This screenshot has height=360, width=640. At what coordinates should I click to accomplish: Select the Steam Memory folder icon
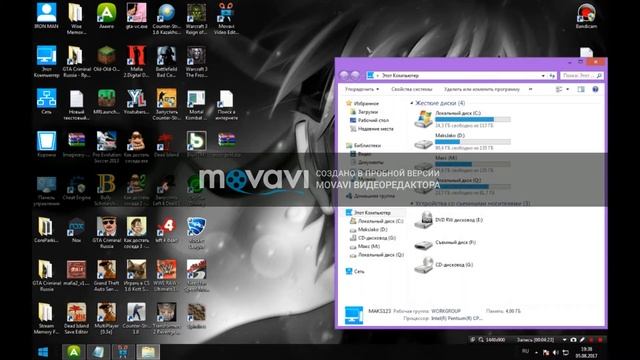[x=47, y=318]
